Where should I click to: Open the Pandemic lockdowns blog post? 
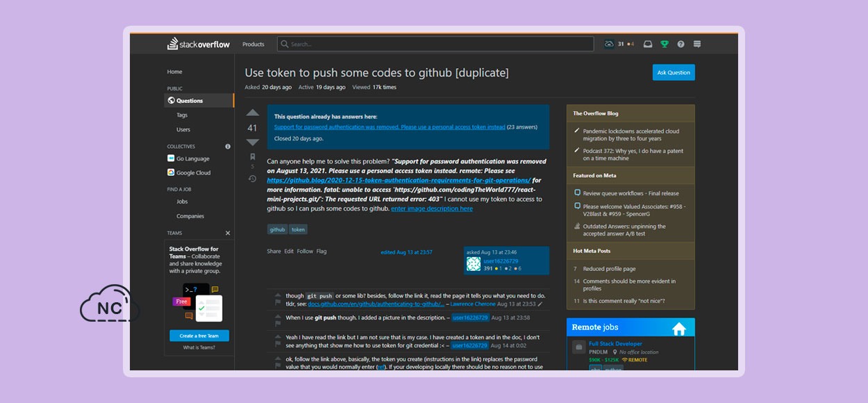[x=631, y=135]
